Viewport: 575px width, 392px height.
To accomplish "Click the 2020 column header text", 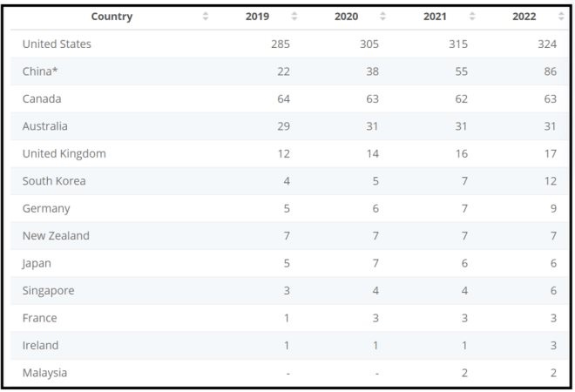I will [346, 17].
